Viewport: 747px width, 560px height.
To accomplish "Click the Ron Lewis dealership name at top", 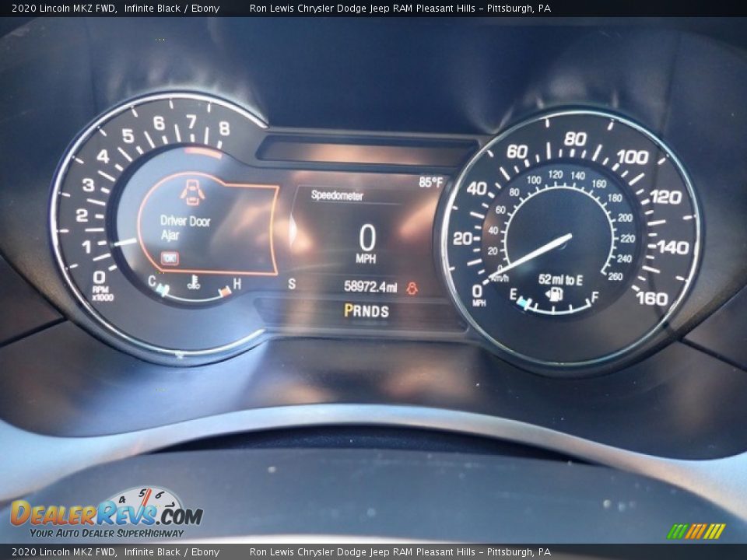I will 400,8.
